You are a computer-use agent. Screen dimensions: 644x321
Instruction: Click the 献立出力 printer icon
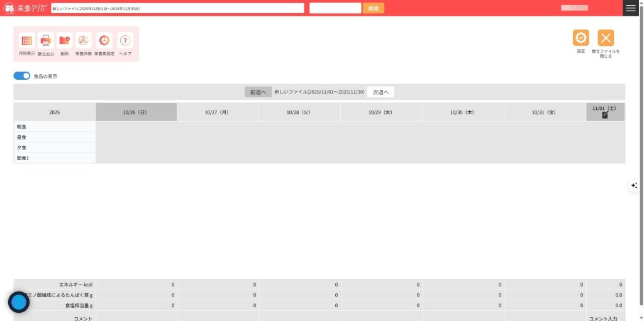pos(46,41)
